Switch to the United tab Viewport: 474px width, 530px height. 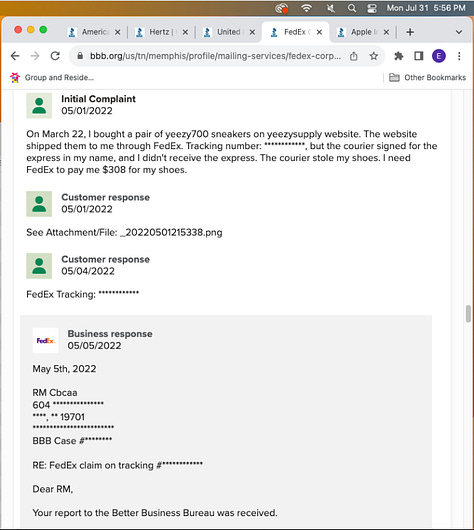(x=227, y=32)
